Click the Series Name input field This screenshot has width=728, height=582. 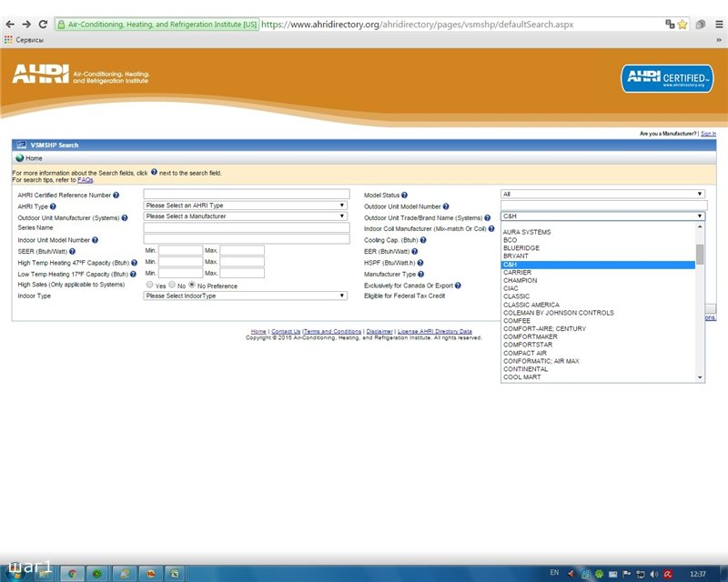tap(247, 227)
